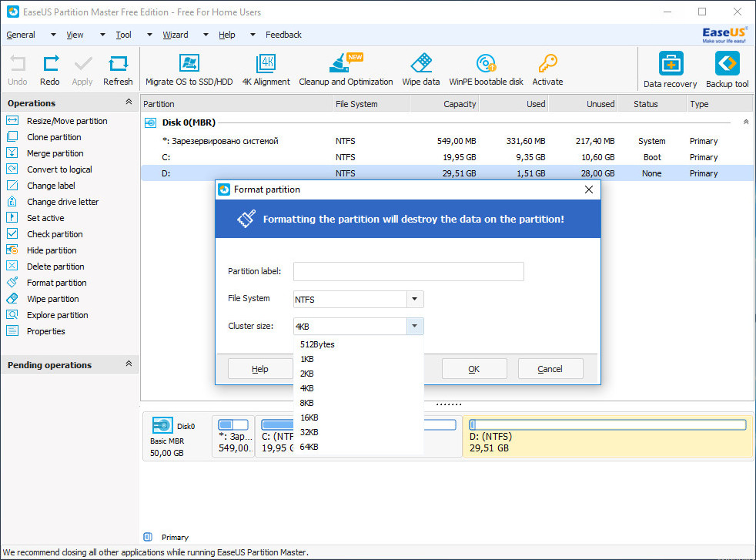Viewport: 756px width, 560px height.
Task: Select the Зарезервировано системой partition row
Action: coord(447,141)
